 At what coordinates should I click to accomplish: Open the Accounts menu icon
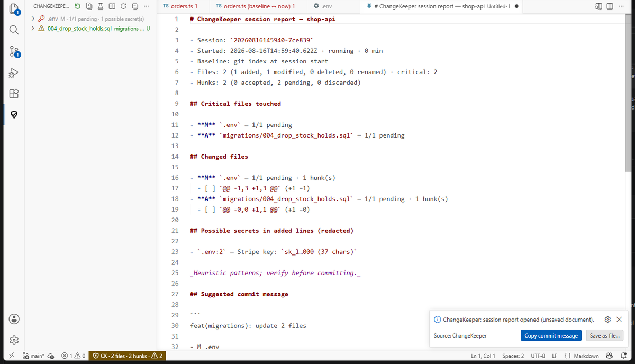click(x=14, y=319)
